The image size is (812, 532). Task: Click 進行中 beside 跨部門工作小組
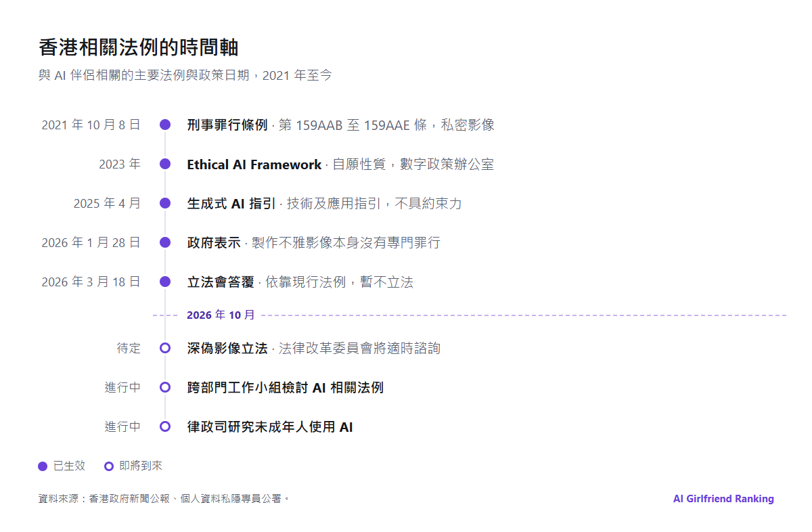(x=122, y=387)
